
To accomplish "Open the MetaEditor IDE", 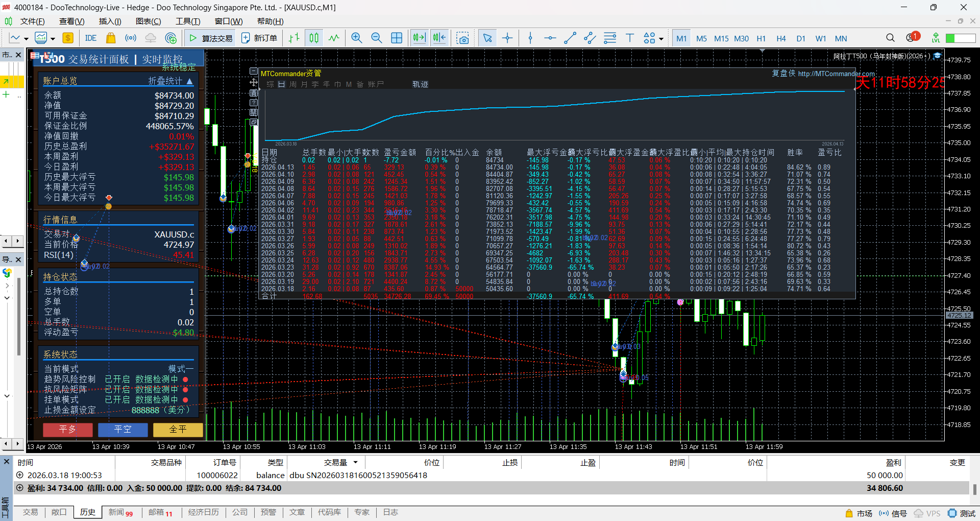I will point(90,38).
